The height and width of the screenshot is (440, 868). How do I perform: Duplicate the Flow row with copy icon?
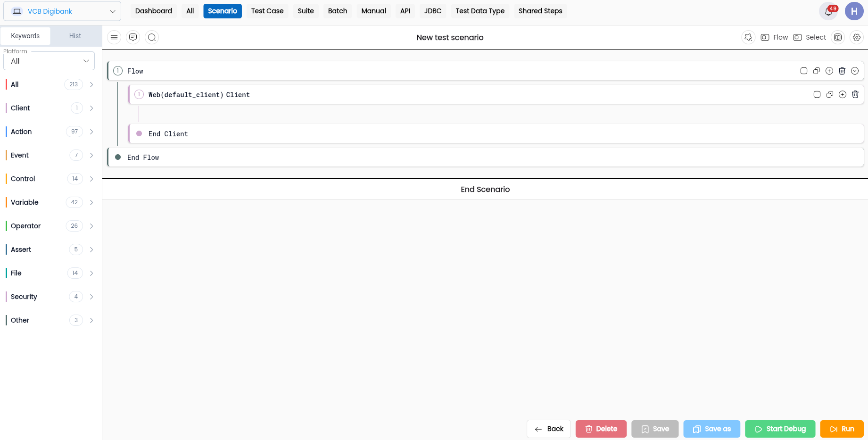817,71
